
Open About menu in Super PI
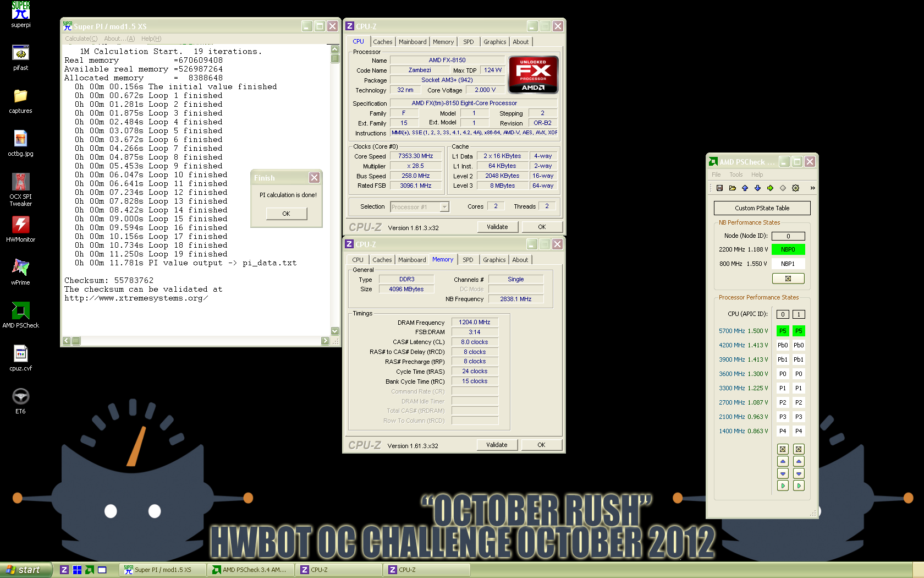coord(119,39)
